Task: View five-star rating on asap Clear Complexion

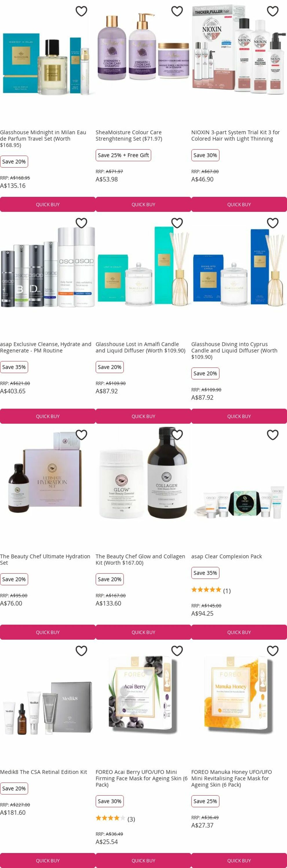Action: (206, 589)
